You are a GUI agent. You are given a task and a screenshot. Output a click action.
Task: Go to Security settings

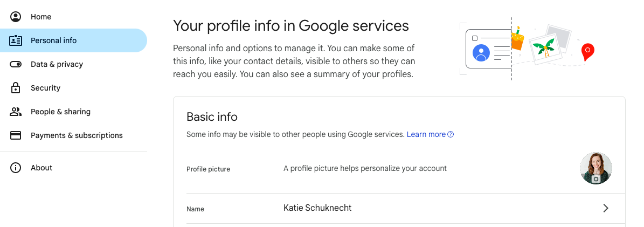(x=45, y=88)
